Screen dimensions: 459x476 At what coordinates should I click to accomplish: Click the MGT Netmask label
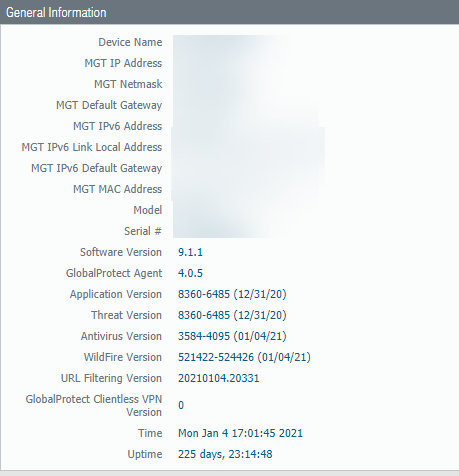[128, 84]
